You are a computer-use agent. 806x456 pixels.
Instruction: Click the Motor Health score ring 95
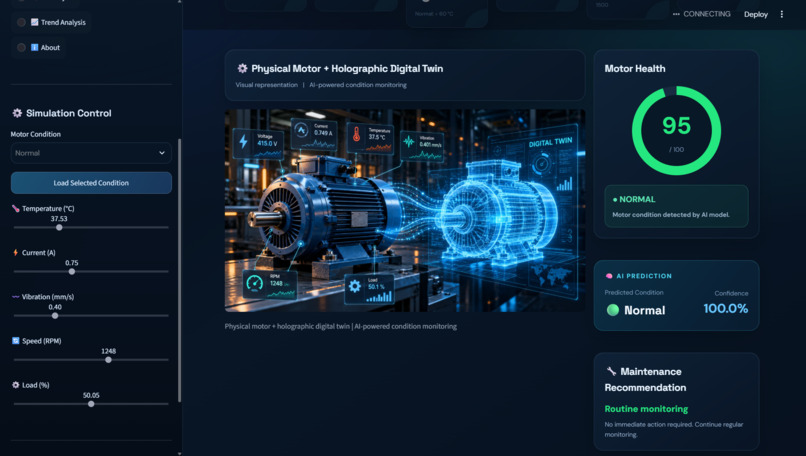[x=676, y=131]
